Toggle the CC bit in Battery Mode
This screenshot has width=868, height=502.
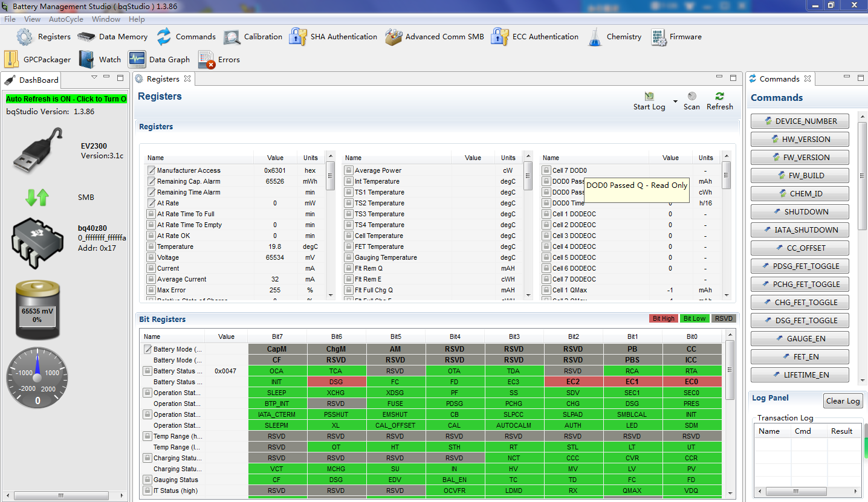click(x=691, y=349)
